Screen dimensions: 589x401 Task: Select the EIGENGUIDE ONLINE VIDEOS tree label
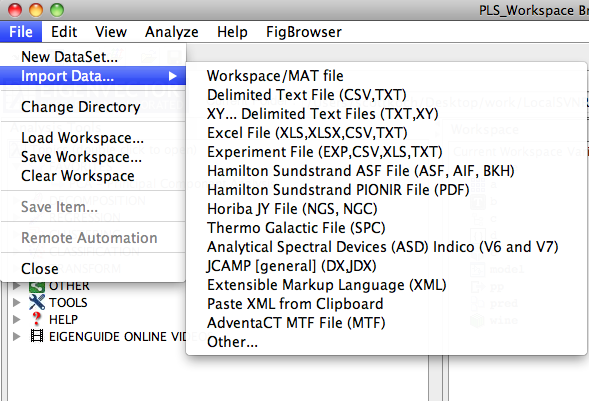coord(117,336)
